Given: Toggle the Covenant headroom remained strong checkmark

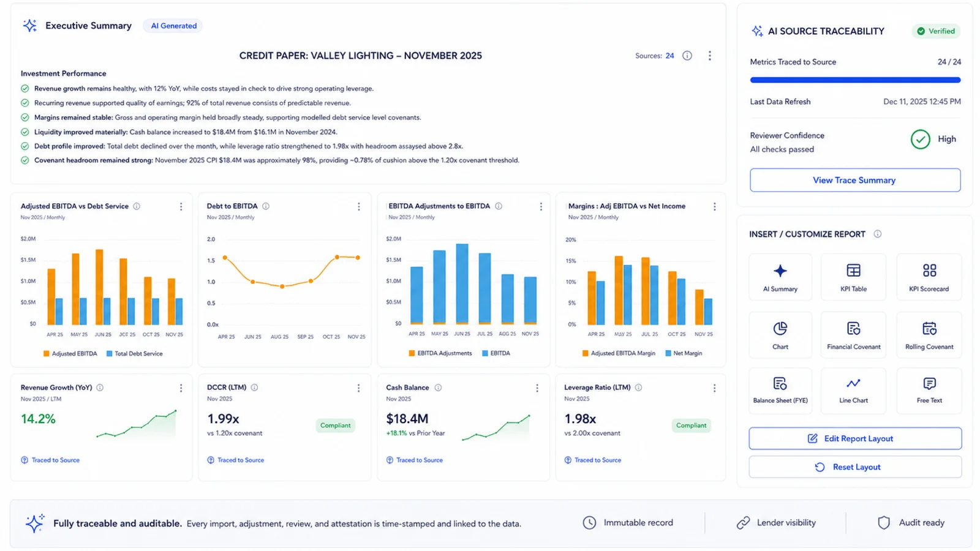Looking at the screenshot, I should 25,160.
